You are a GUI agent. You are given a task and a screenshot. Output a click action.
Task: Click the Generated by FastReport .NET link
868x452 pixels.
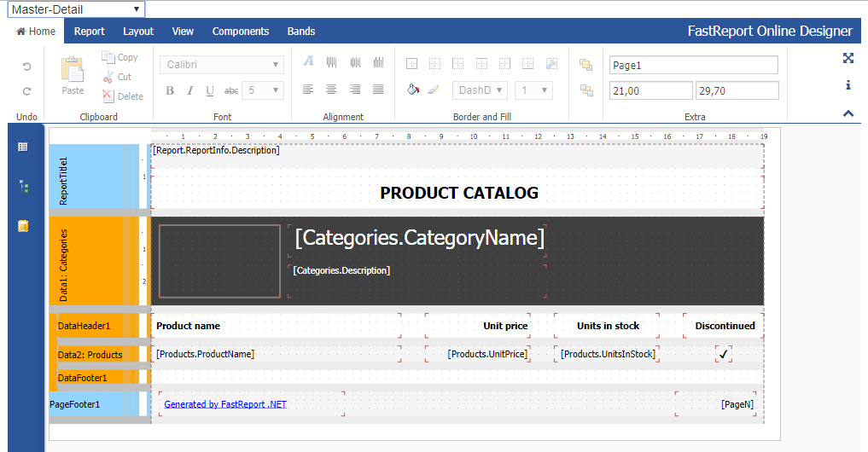click(x=225, y=404)
